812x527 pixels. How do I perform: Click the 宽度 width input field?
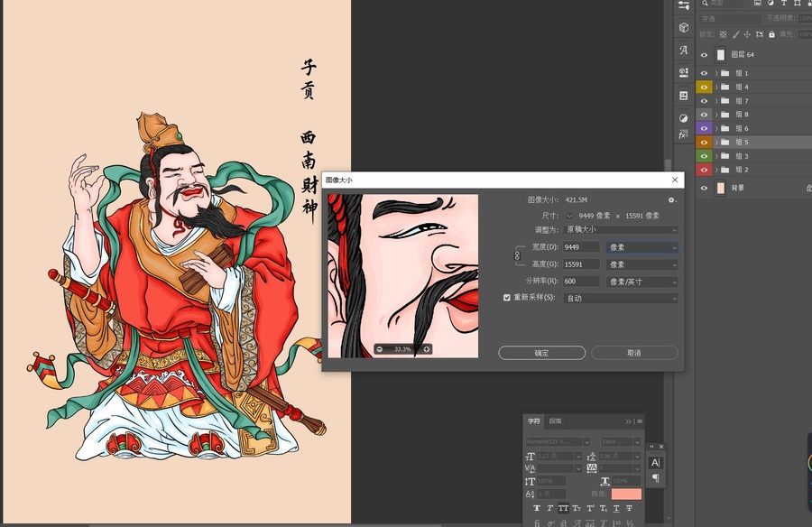pyautogui.click(x=581, y=247)
